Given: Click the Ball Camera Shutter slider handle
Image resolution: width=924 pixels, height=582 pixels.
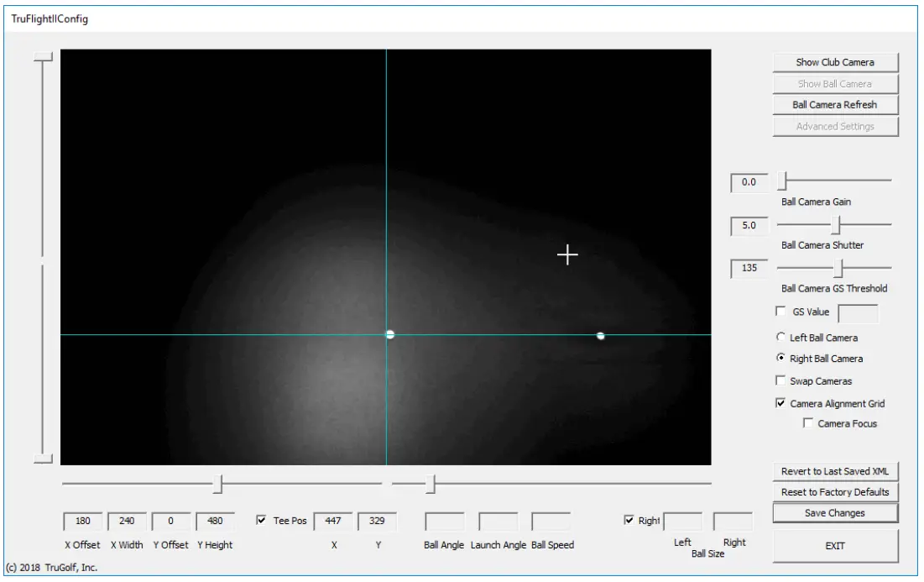Looking at the screenshot, I should [x=835, y=224].
